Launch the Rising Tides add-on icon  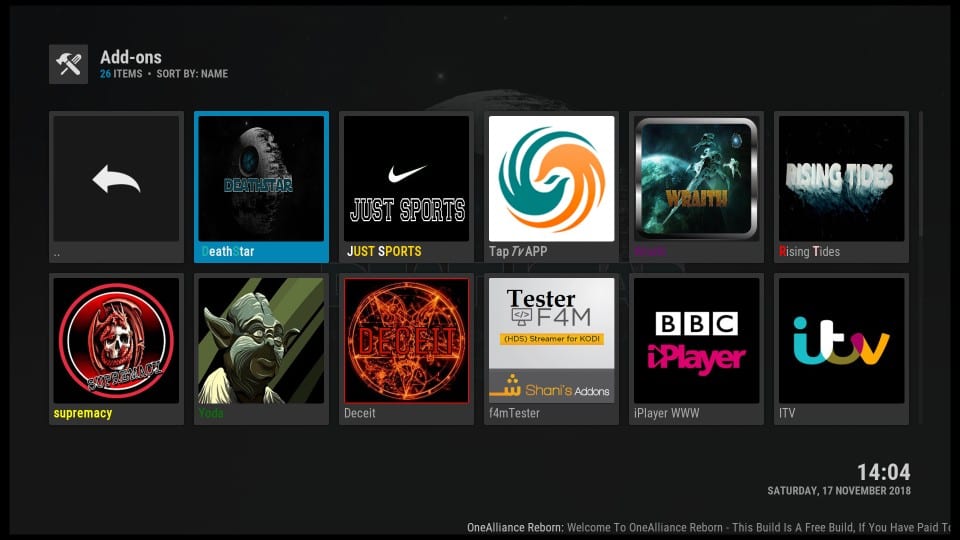pos(842,179)
